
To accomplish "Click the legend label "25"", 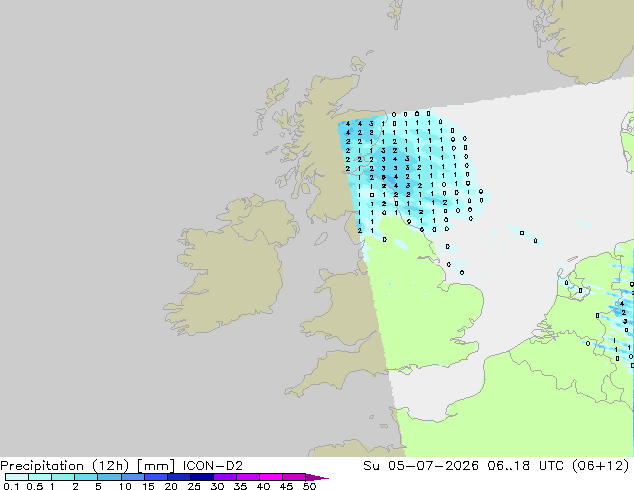I will (x=194, y=486).
